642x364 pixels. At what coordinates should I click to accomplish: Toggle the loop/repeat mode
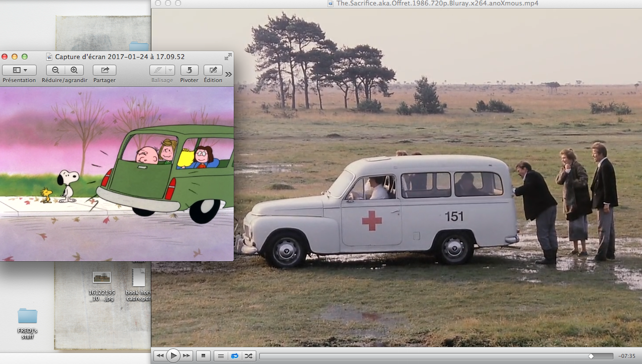234,356
